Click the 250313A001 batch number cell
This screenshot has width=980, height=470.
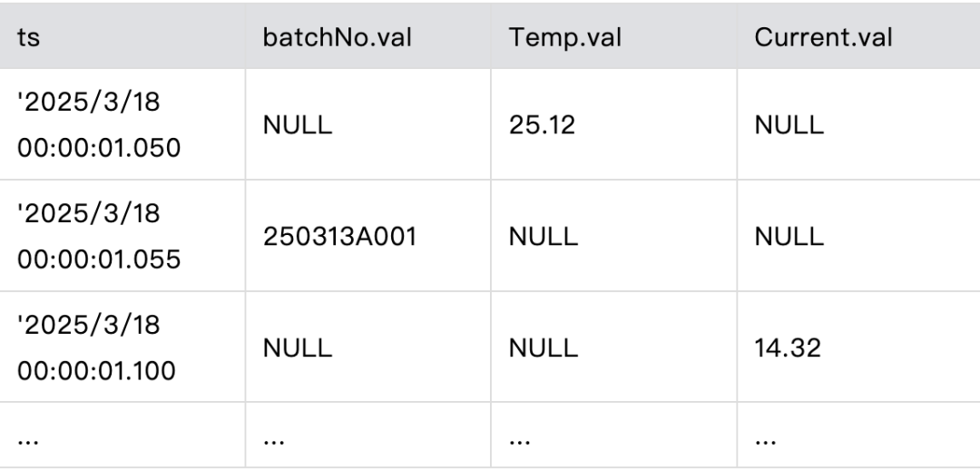pos(339,236)
